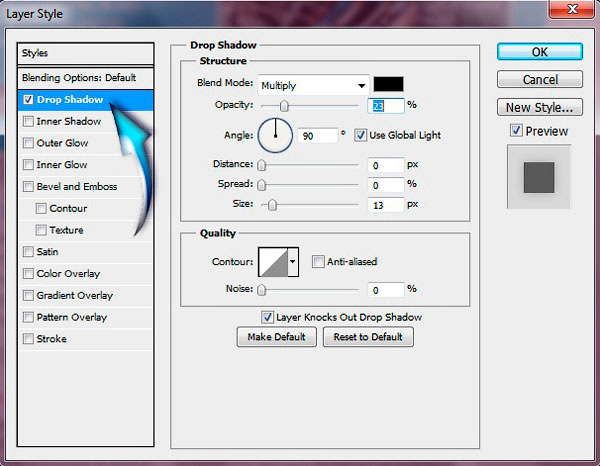The width and height of the screenshot is (600, 466).
Task: Click the Noise percent input field
Action: pyautogui.click(x=386, y=290)
